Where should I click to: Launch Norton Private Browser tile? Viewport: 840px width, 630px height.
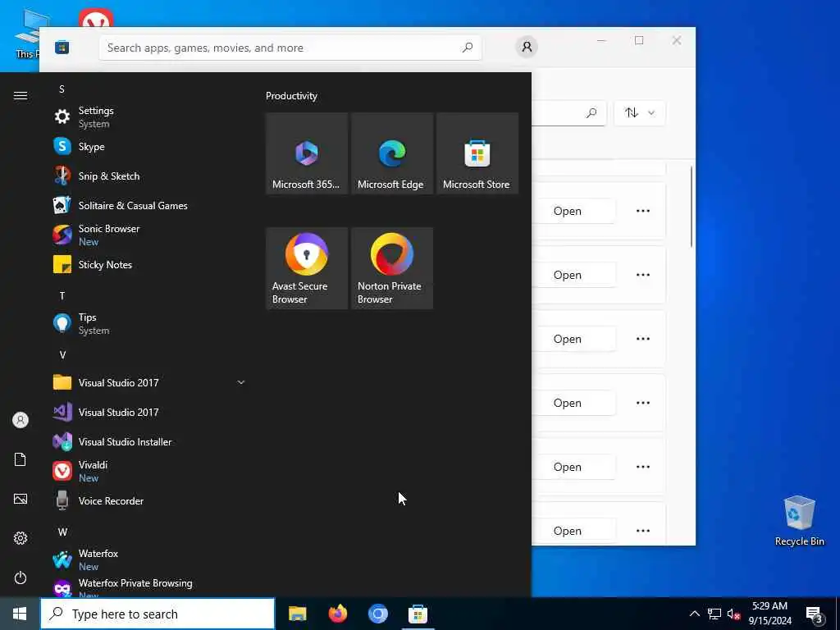pyautogui.click(x=392, y=268)
